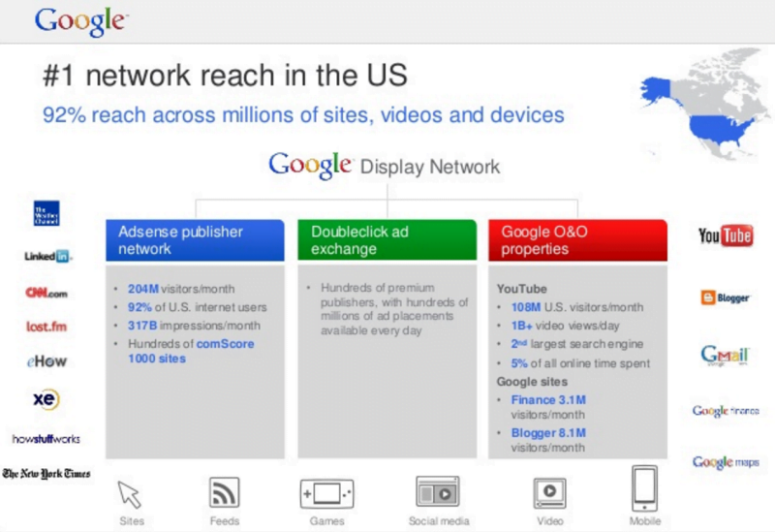Screen dimensions: 775x532
Task: Select The New York Times logo
Action: tap(46, 474)
